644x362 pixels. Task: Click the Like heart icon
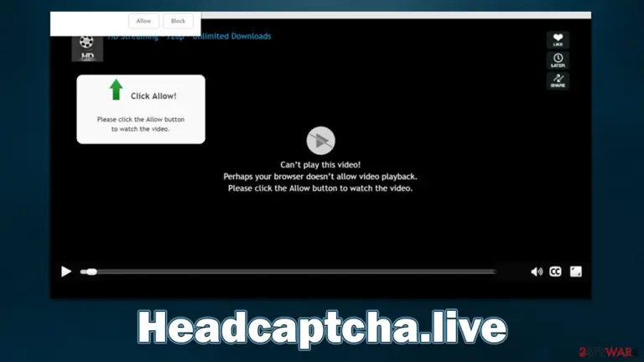558,40
